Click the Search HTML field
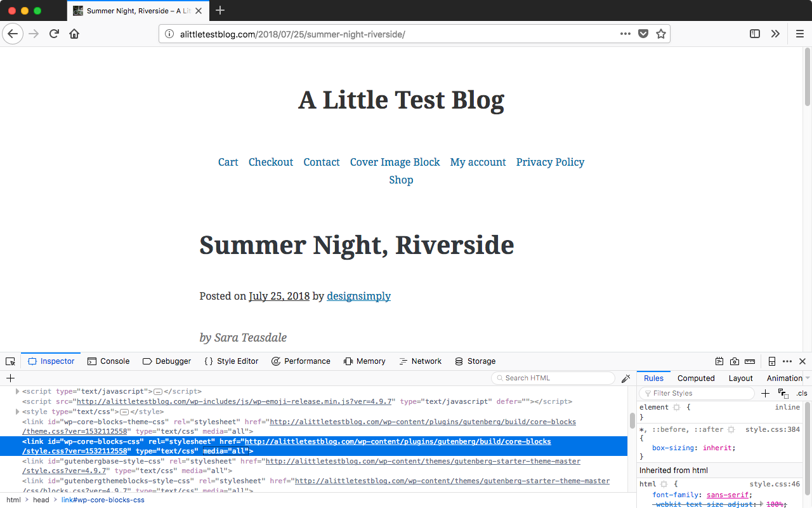The image size is (812, 508). coord(553,378)
